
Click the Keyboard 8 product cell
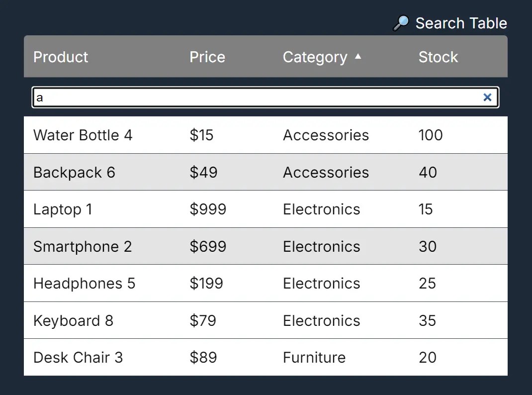point(74,321)
